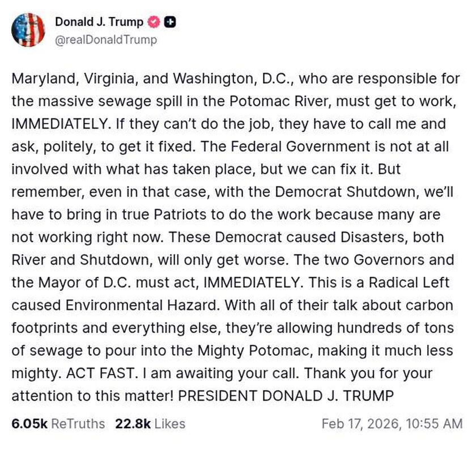Screen dimensions: 476x451
Task: View the 6.05k ReTruths list
Action: point(54,423)
